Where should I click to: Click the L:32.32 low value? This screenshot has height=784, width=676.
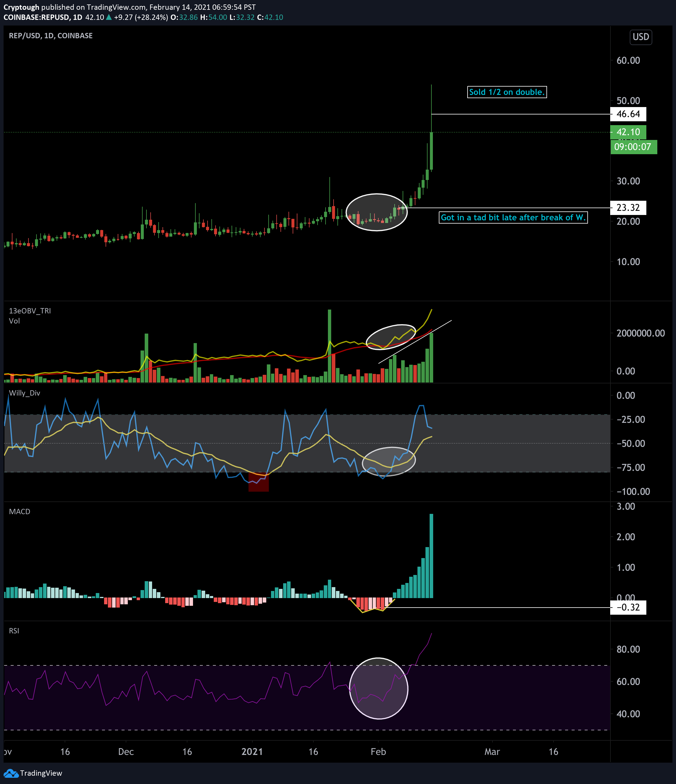[242, 17]
